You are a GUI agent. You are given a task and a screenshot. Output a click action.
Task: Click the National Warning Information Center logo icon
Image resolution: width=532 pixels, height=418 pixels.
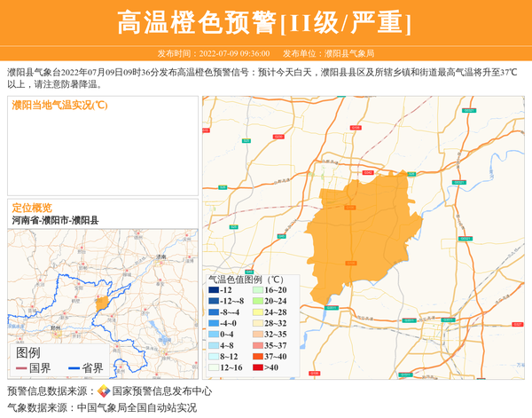click(x=104, y=390)
